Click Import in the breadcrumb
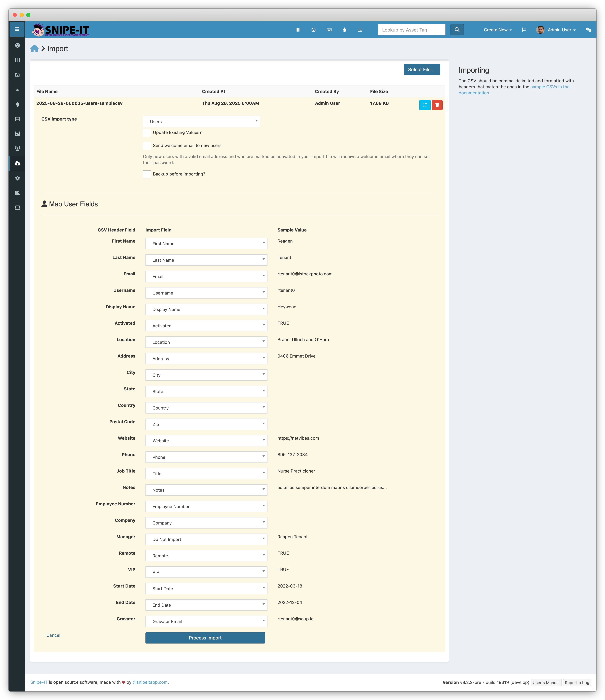 click(x=58, y=49)
